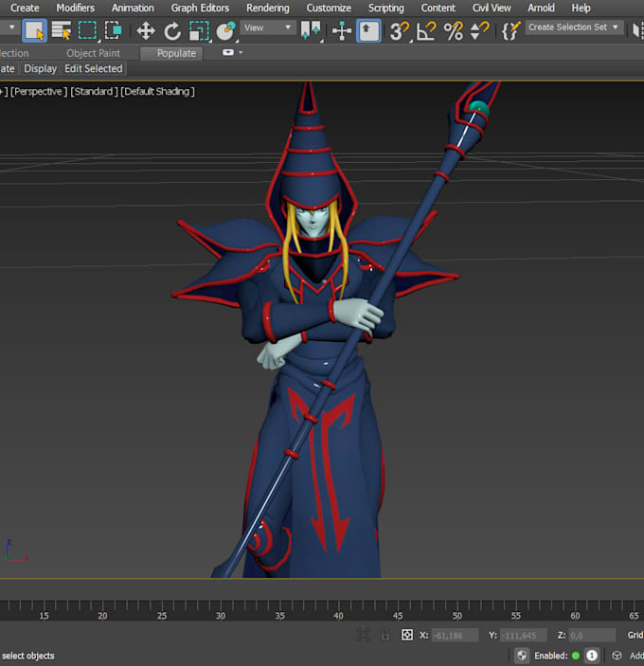Screen dimensions: 644x666
Task: Open the Modifiers menu
Action: click(x=75, y=8)
